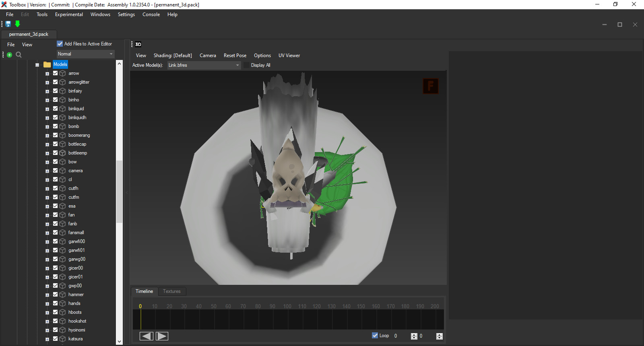Select the hands model cube icon
The image size is (644, 346).
tap(62, 303)
